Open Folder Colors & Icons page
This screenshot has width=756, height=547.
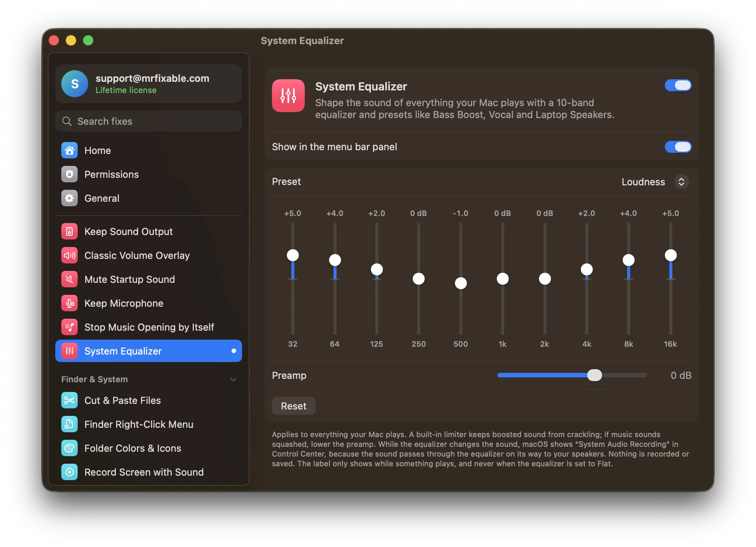tap(149, 448)
